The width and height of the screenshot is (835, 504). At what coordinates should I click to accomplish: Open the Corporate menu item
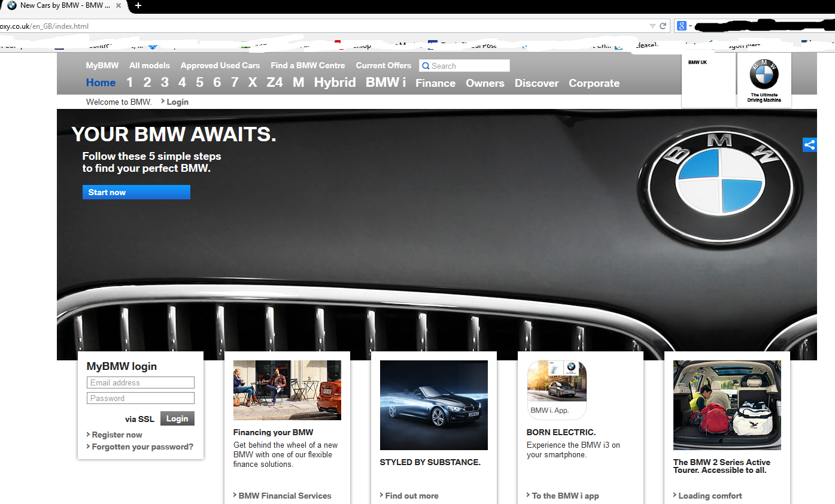click(x=594, y=83)
